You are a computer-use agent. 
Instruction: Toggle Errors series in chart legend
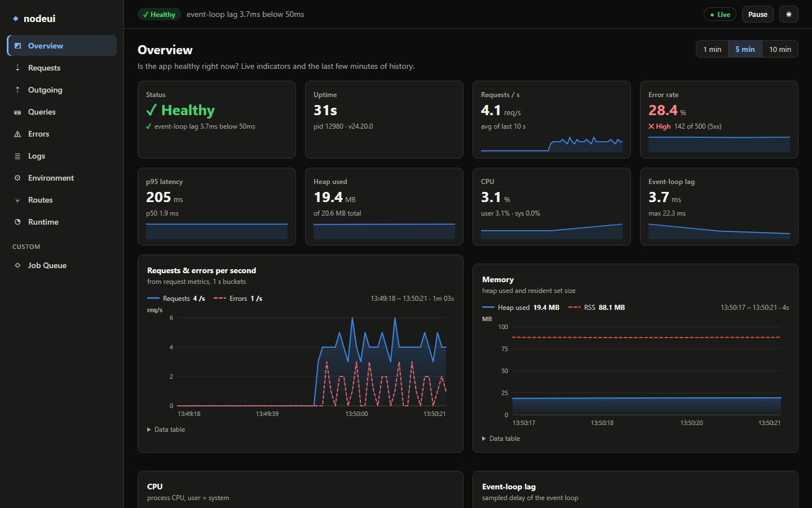(238, 299)
